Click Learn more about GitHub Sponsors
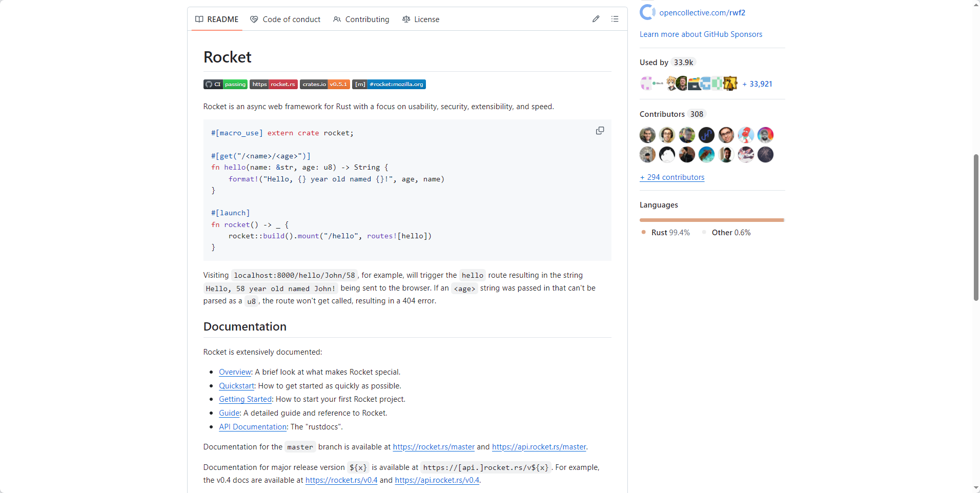Viewport: 980px width, 493px height. pyautogui.click(x=701, y=34)
